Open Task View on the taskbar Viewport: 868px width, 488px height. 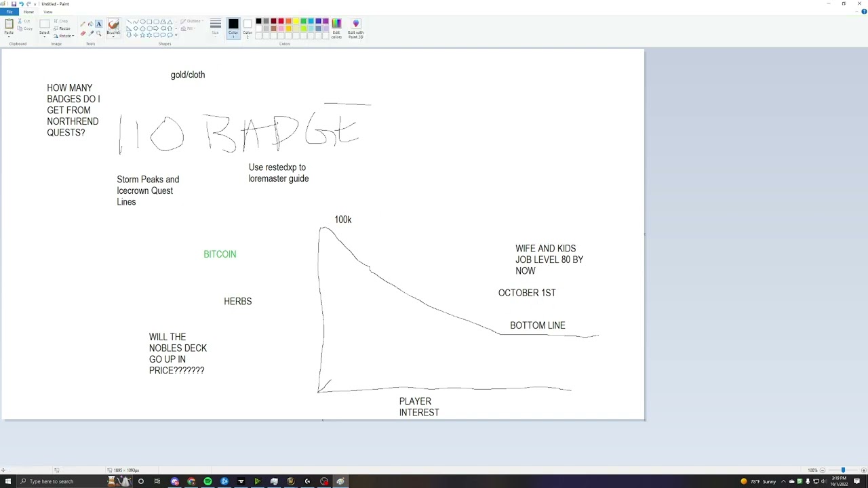[157, 481]
